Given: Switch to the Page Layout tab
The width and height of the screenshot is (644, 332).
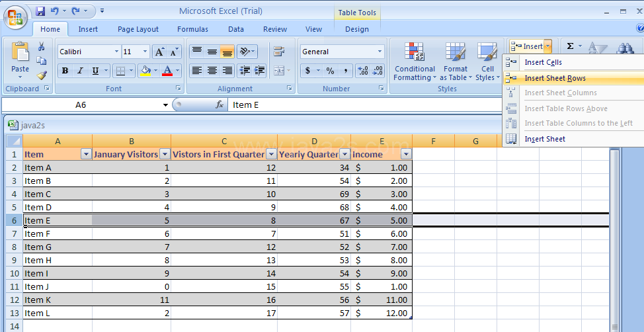Looking at the screenshot, I should coord(138,29).
